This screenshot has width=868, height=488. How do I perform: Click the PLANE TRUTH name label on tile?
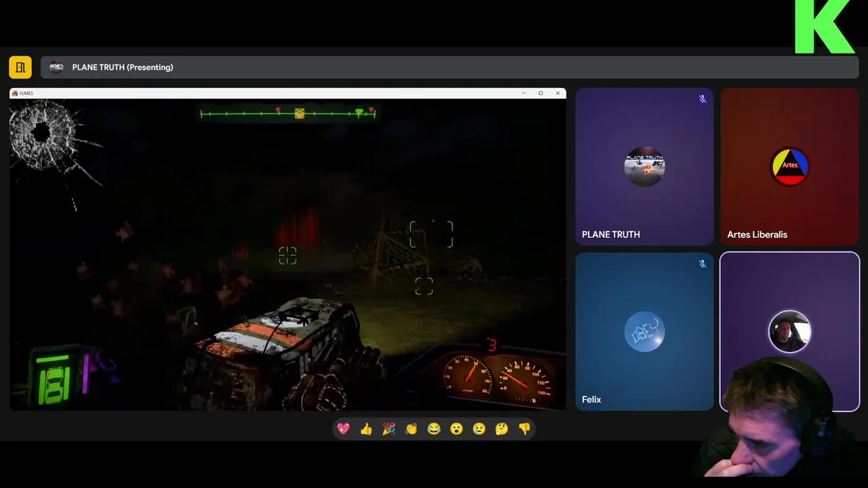[x=611, y=235]
